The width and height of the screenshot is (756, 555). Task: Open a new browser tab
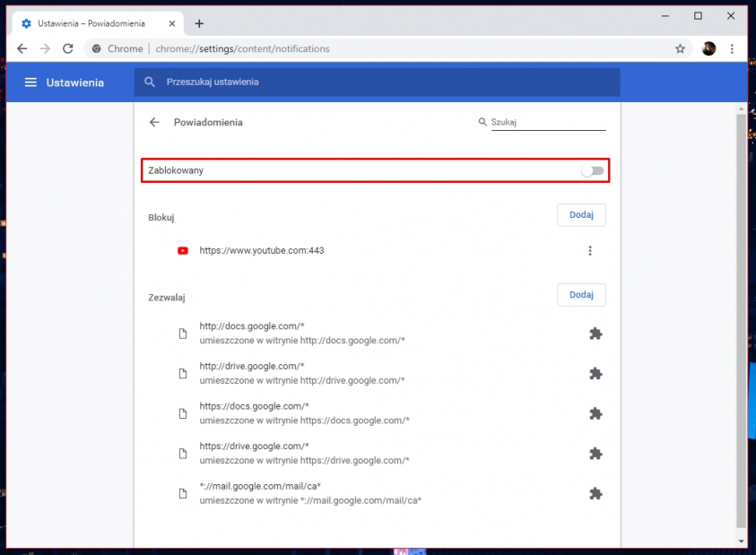tap(199, 22)
